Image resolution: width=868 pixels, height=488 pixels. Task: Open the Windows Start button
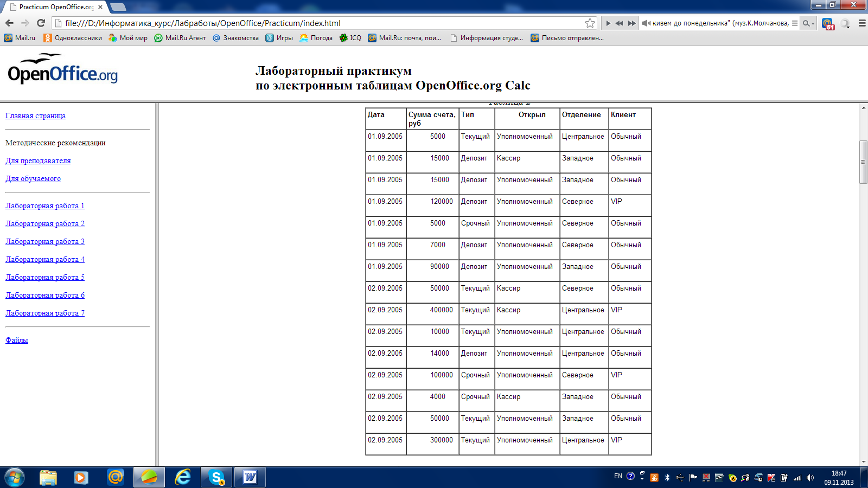15,477
